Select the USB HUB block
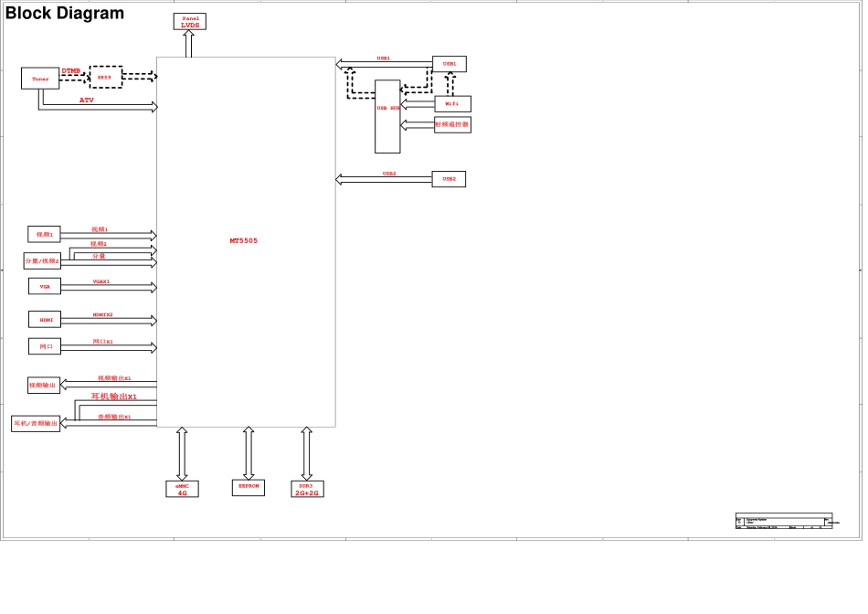 pyautogui.click(x=387, y=116)
